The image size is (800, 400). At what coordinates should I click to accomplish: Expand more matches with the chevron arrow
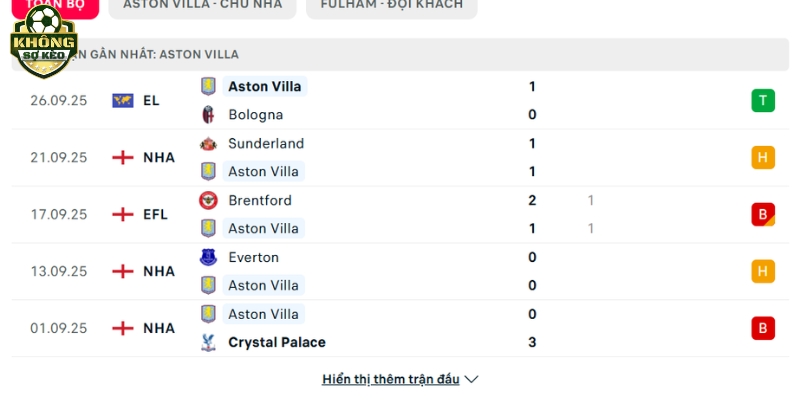click(471, 380)
